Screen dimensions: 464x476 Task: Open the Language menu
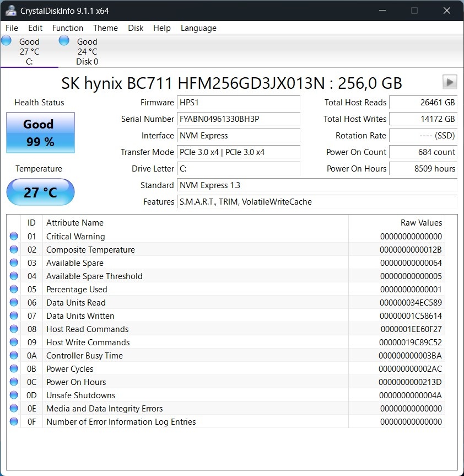(x=198, y=28)
